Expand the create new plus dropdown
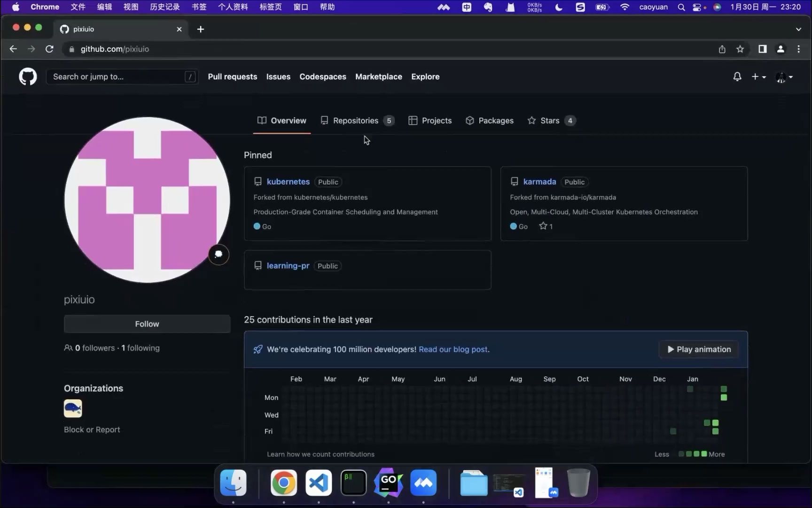Image resolution: width=812 pixels, height=508 pixels. coord(758,77)
